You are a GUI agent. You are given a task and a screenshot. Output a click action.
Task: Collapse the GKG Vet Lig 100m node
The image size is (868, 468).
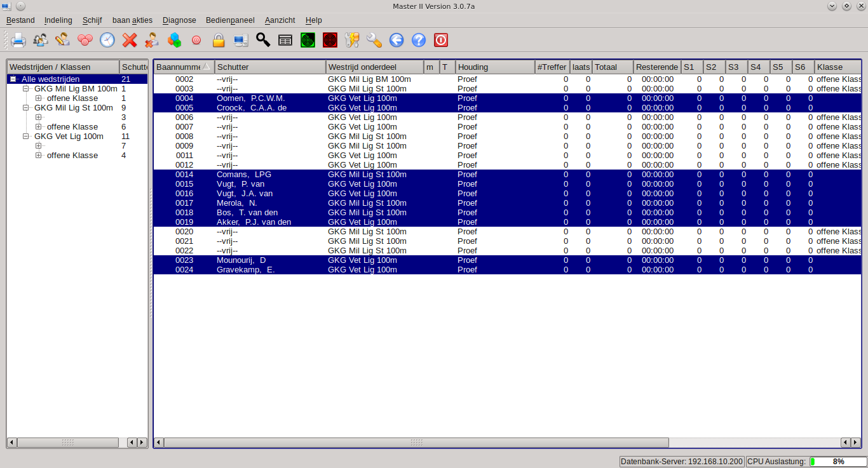(26, 137)
